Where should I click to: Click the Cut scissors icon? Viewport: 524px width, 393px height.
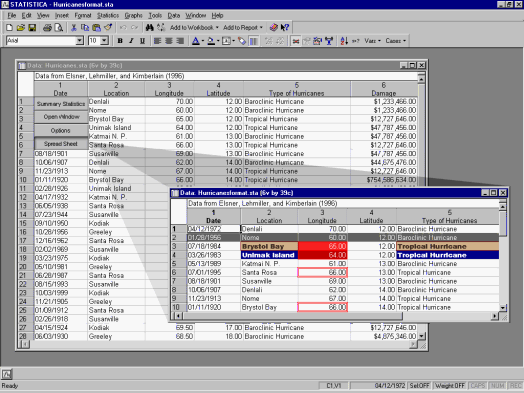pyautogui.click(x=74, y=28)
